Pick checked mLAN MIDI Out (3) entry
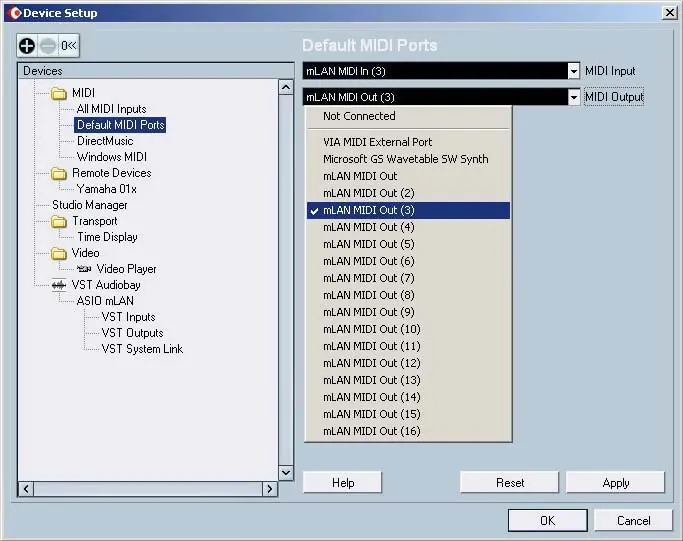 pyautogui.click(x=408, y=210)
